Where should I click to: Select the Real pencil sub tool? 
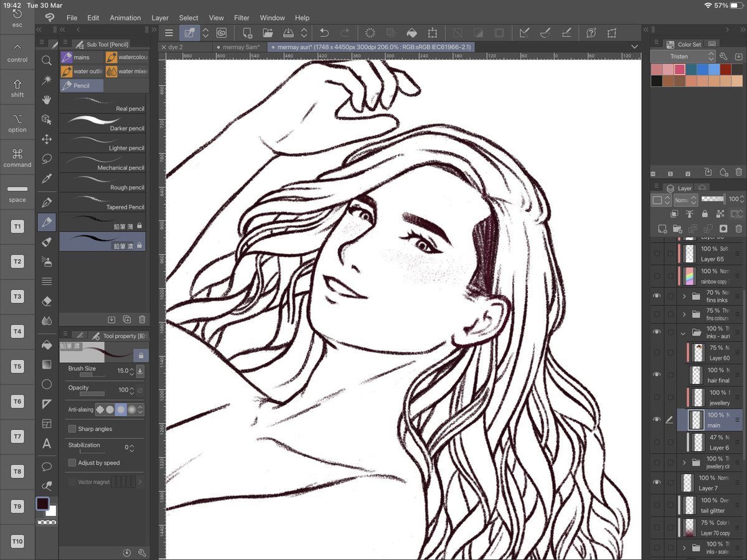pos(103,103)
